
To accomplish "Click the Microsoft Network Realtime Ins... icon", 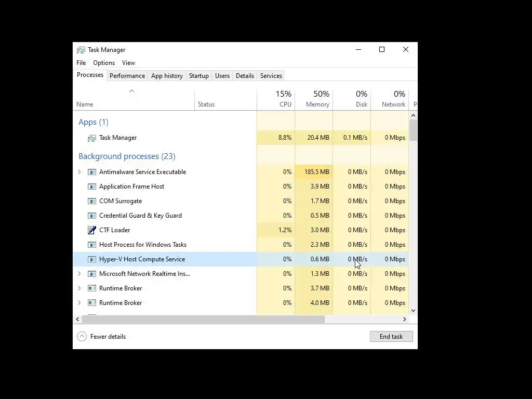I will [x=91, y=274].
